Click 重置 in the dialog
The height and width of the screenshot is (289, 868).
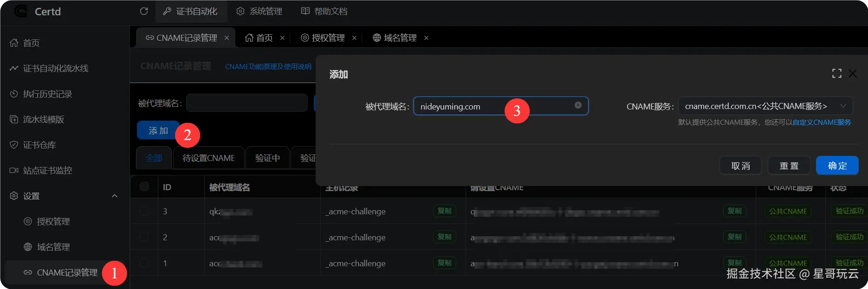click(x=789, y=166)
